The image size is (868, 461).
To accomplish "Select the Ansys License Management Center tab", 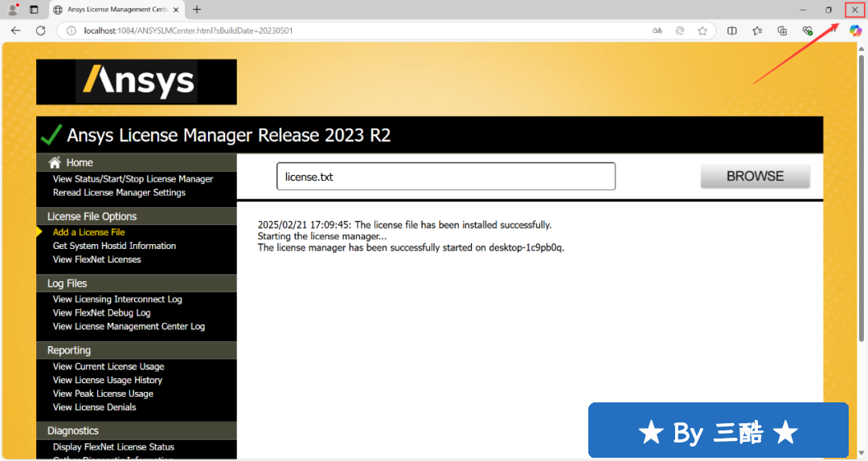I will click(x=117, y=10).
